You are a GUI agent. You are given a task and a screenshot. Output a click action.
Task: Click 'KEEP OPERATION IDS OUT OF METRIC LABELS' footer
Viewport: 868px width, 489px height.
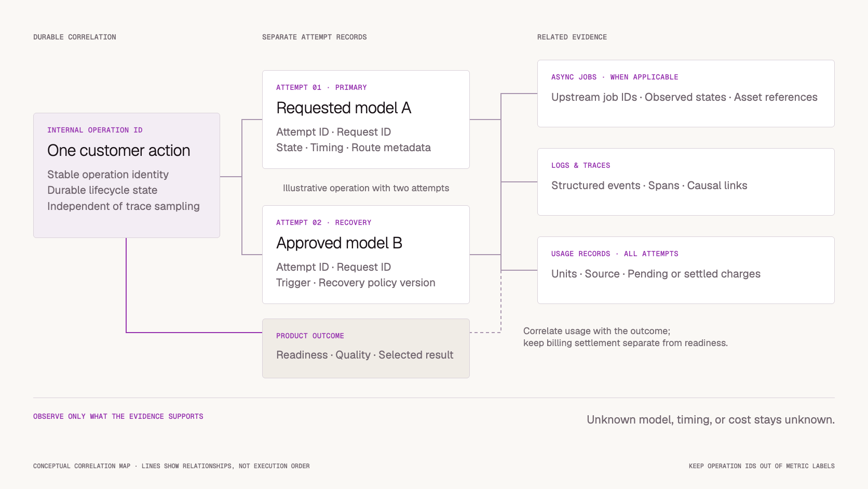coord(762,466)
